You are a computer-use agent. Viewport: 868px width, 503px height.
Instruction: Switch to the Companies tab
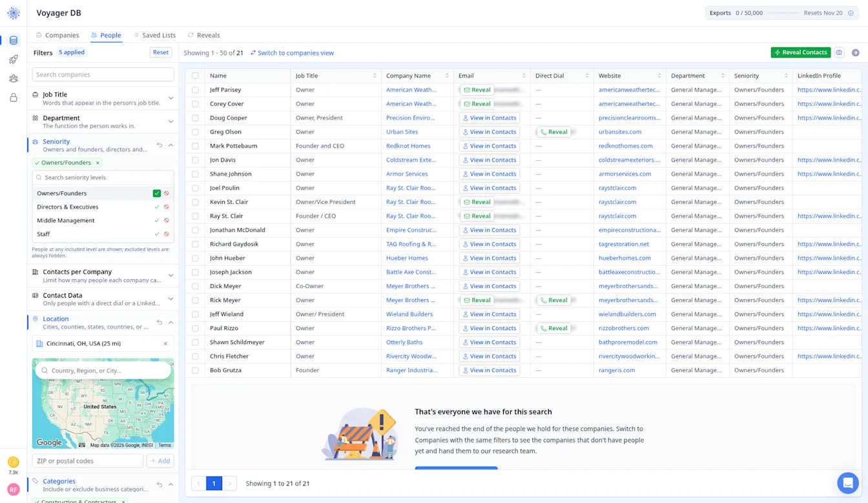tap(57, 35)
